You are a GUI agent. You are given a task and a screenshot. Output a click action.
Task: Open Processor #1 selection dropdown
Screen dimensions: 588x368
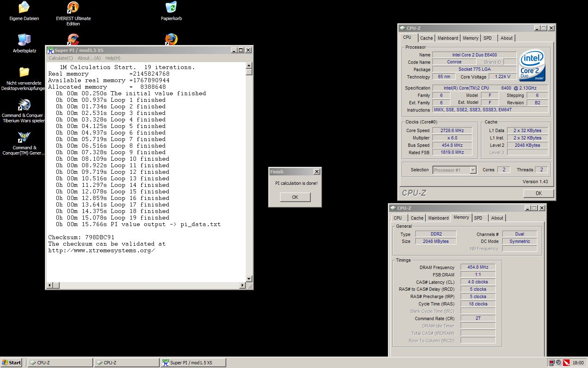tap(473, 170)
